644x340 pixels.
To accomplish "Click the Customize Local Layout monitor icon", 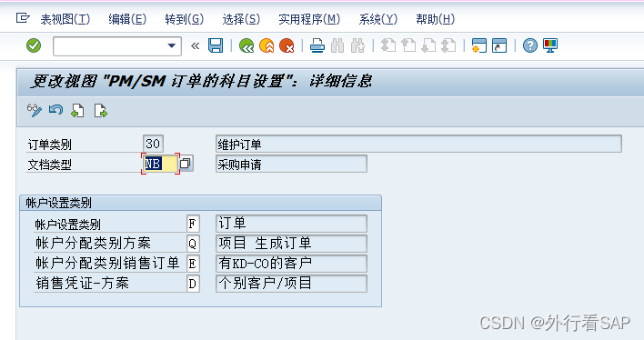I will pyautogui.click(x=550, y=45).
